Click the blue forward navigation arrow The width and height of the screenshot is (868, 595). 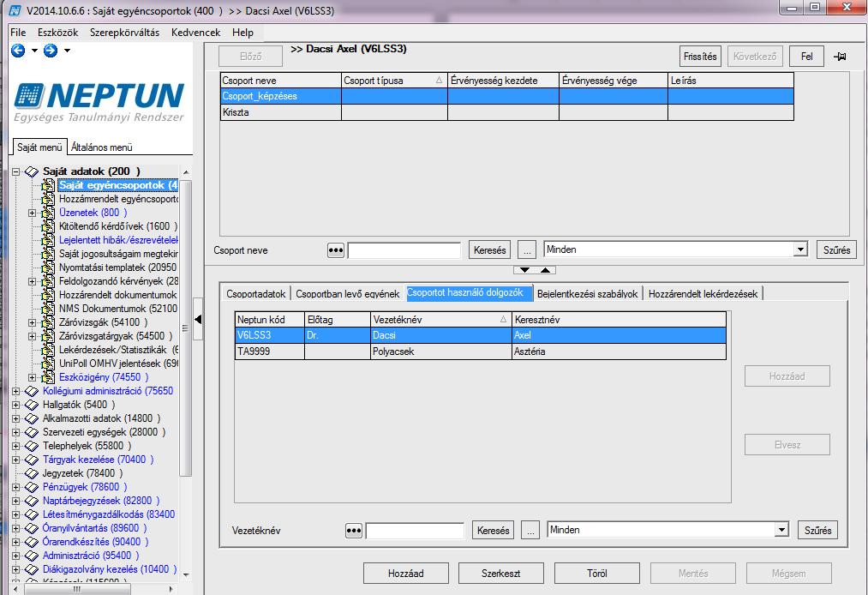51,51
